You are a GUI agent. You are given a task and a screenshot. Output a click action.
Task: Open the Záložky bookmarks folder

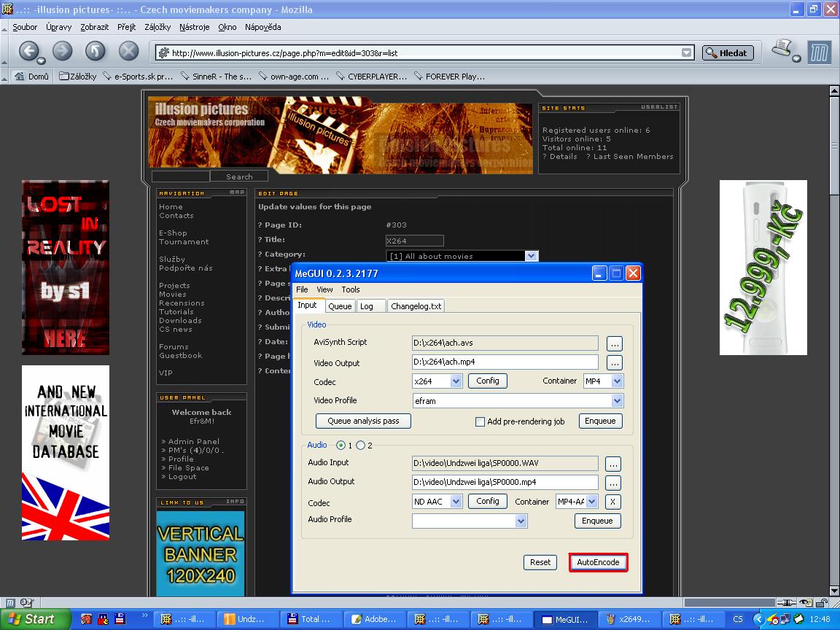point(78,77)
